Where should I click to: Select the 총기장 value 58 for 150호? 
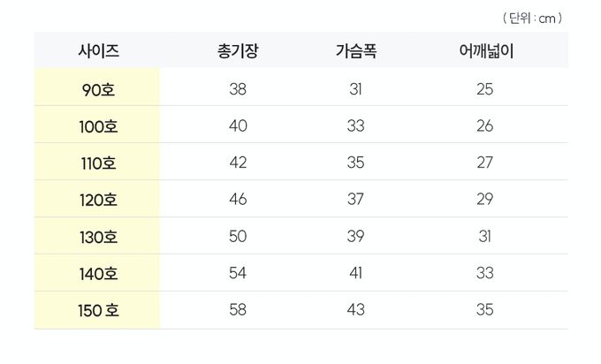coord(238,311)
